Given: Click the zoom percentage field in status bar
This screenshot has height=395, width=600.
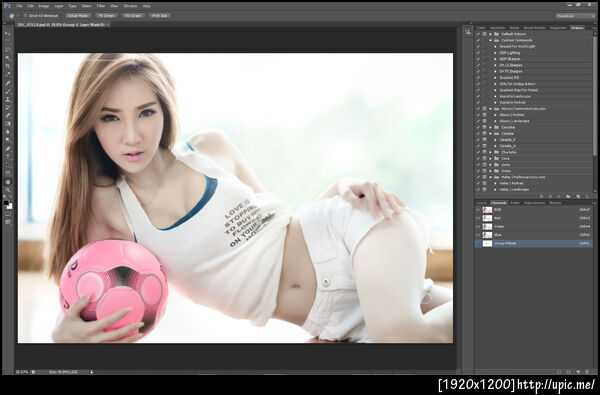Looking at the screenshot, I should (x=22, y=372).
